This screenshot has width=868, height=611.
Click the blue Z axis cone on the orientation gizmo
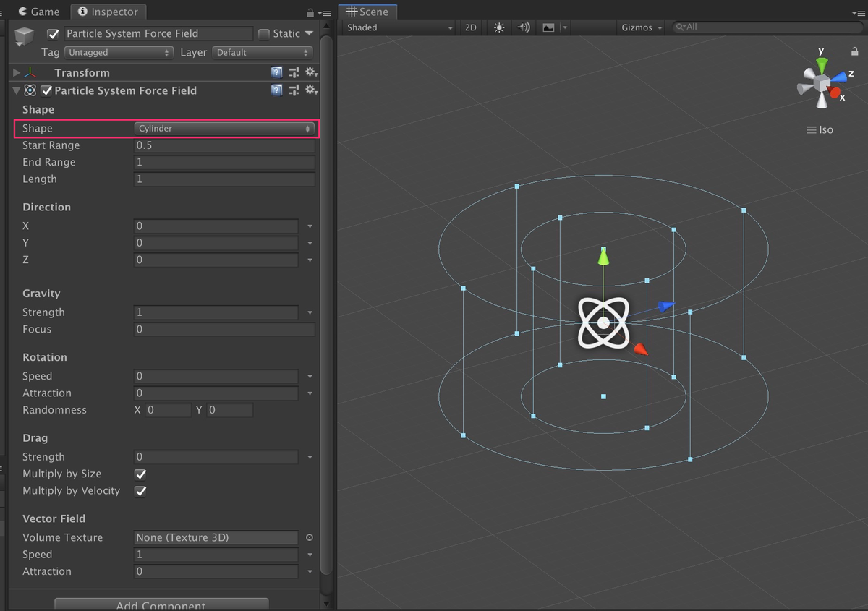[838, 77]
